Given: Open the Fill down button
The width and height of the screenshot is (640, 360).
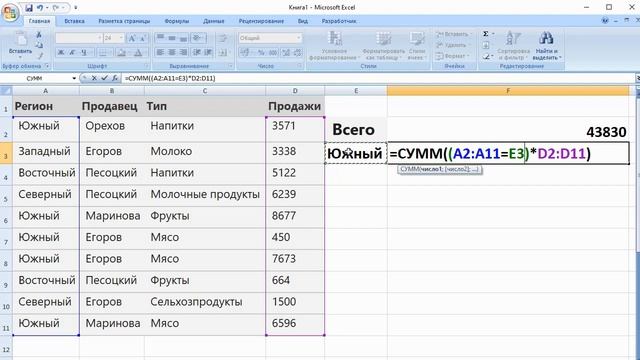Looking at the screenshot, I should click(x=486, y=45).
